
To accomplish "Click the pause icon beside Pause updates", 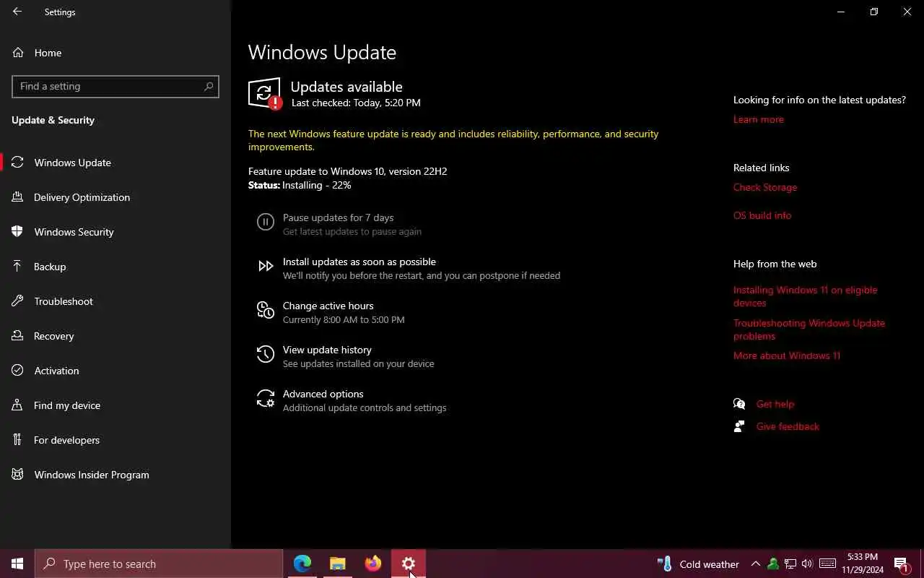I will pyautogui.click(x=266, y=223).
